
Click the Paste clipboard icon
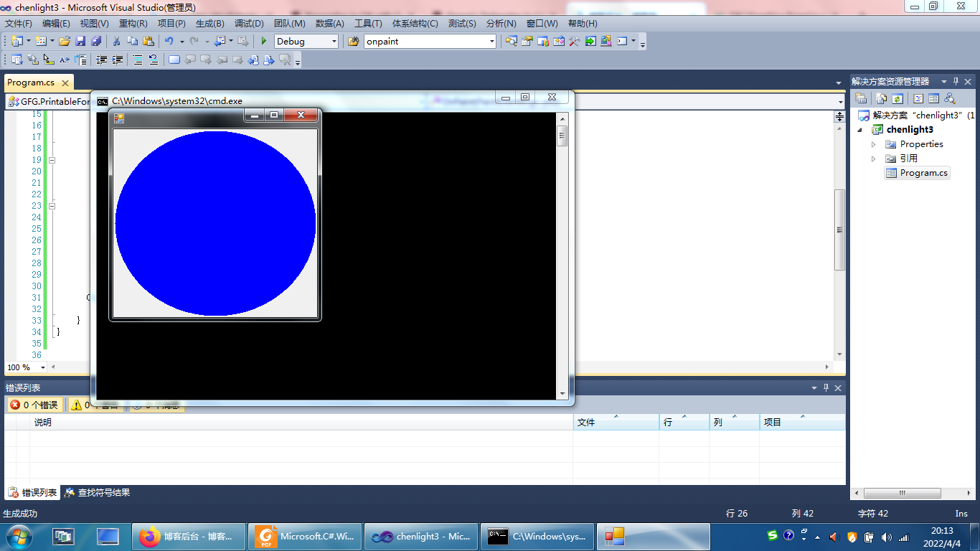tap(149, 42)
